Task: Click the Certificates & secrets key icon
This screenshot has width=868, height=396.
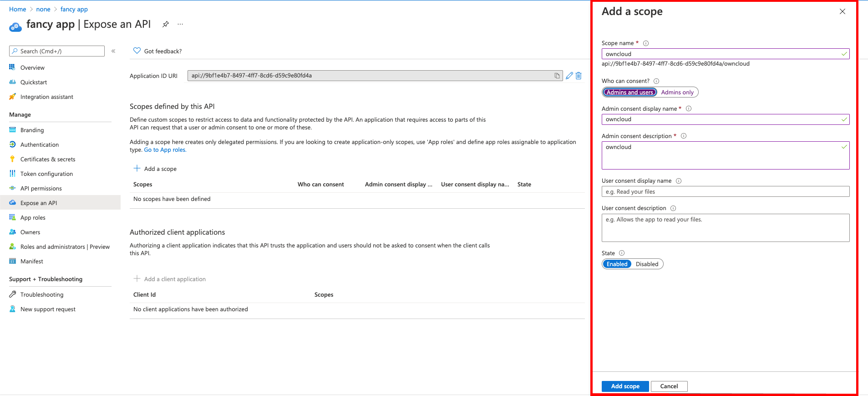Action: pos(12,159)
